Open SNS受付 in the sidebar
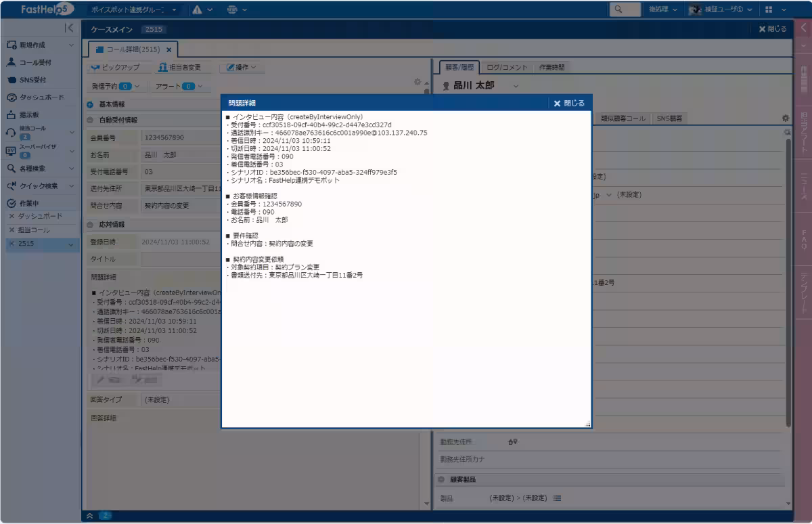Screen dimensions: 812x524 [x=32, y=80]
